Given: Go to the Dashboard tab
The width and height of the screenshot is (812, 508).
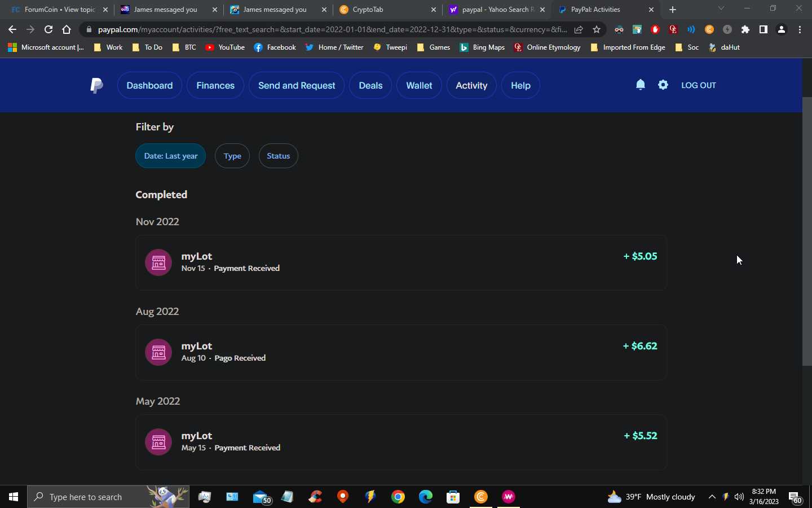Looking at the screenshot, I should (149, 85).
